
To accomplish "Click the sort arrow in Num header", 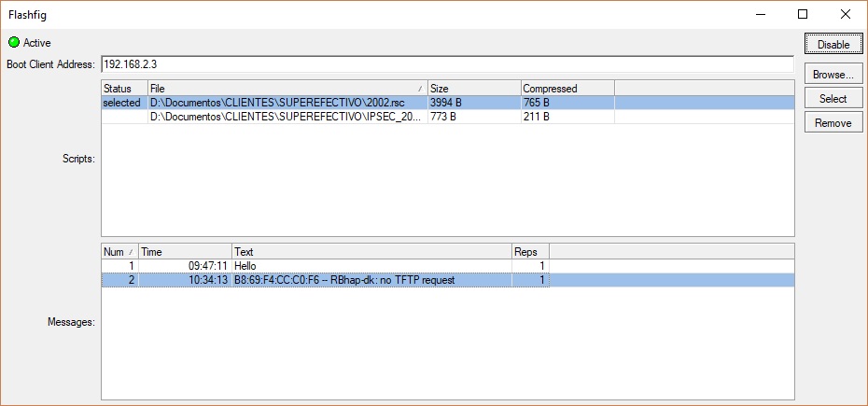I will tap(131, 253).
